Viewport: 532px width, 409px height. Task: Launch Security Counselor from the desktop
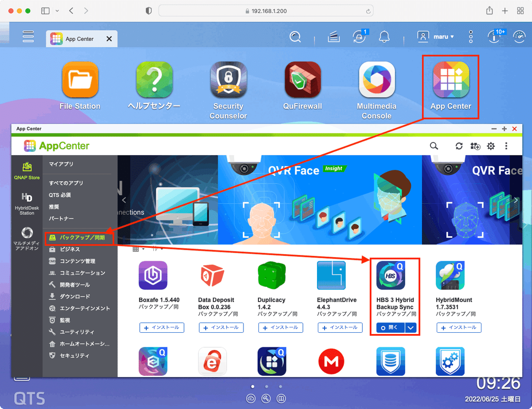pos(228,80)
